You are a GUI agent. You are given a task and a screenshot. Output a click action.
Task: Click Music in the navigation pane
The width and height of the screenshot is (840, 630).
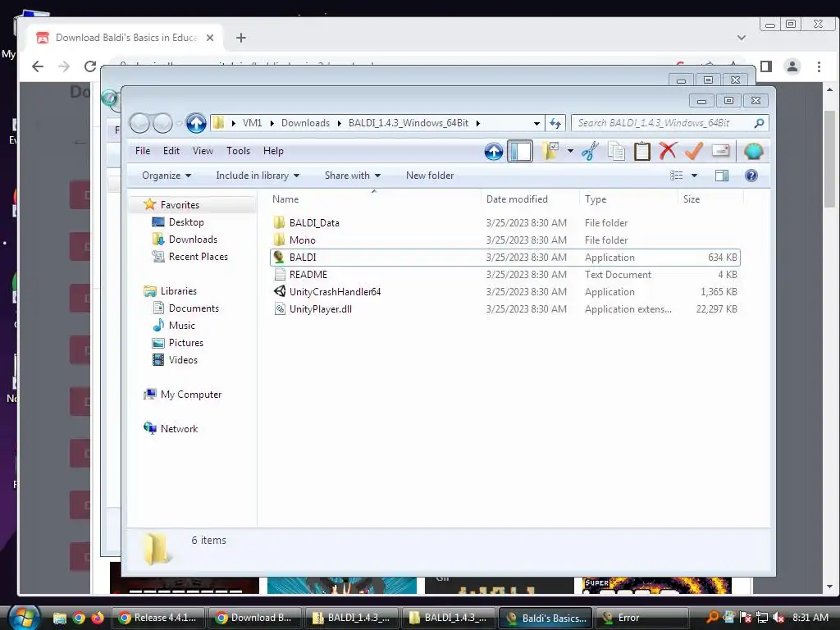pyautogui.click(x=181, y=326)
